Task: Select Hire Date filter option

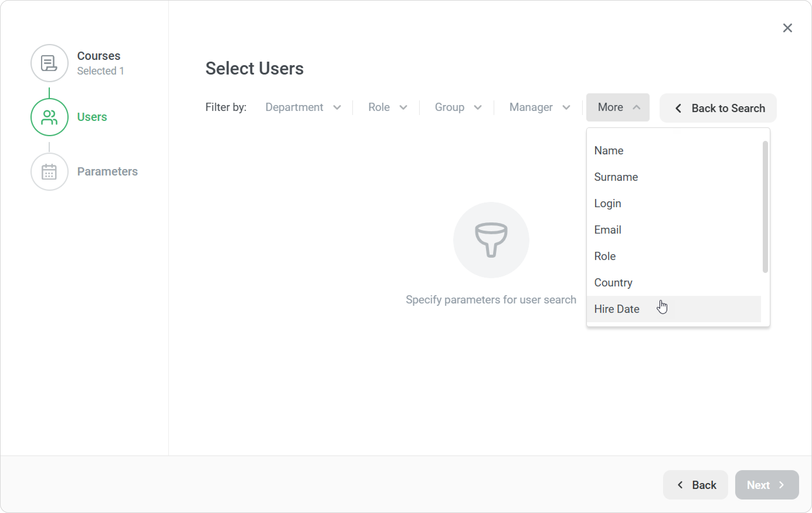Action: [616, 309]
